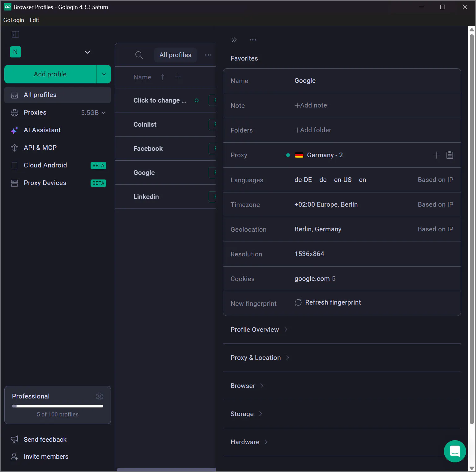Click the Refresh fingerprint button
The image size is (476, 472).
point(328,302)
